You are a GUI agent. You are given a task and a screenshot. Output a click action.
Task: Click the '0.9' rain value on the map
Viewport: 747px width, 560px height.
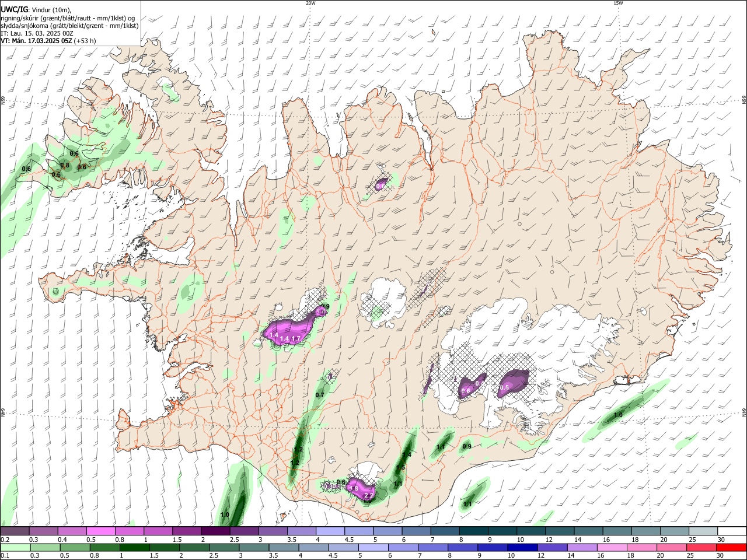tap(467, 447)
